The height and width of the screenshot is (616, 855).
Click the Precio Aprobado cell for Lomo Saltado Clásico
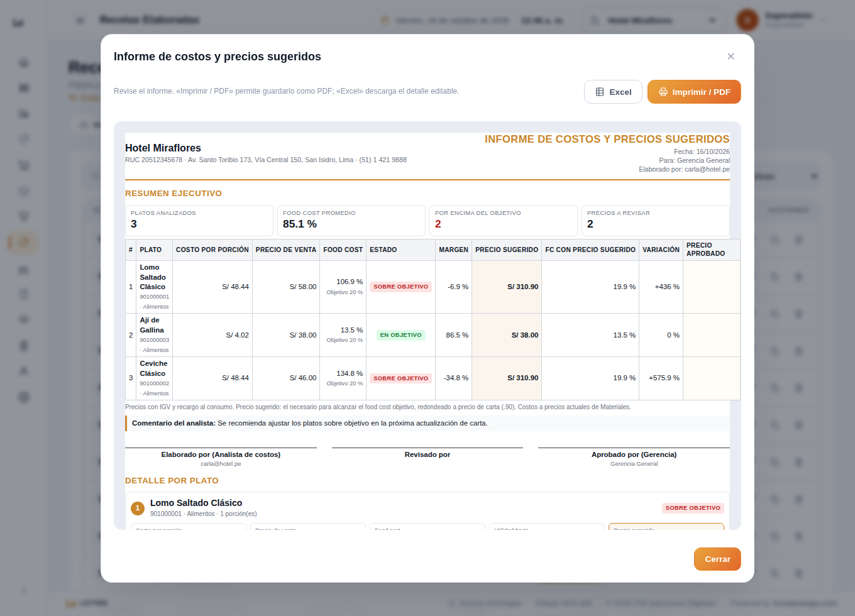(x=712, y=287)
